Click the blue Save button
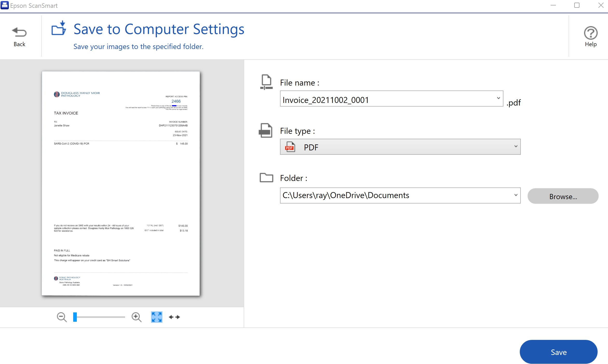The width and height of the screenshot is (608, 364). click(558, 352)
